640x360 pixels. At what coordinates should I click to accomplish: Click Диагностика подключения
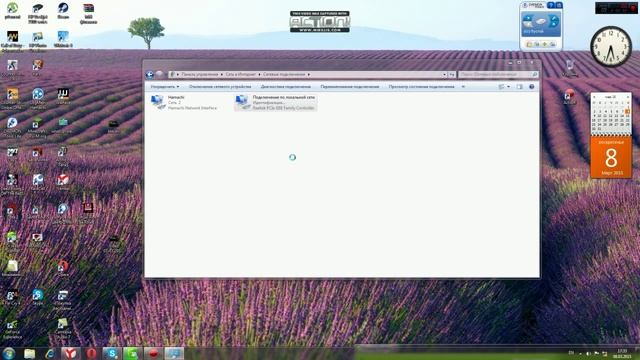[x=286, y=87]
